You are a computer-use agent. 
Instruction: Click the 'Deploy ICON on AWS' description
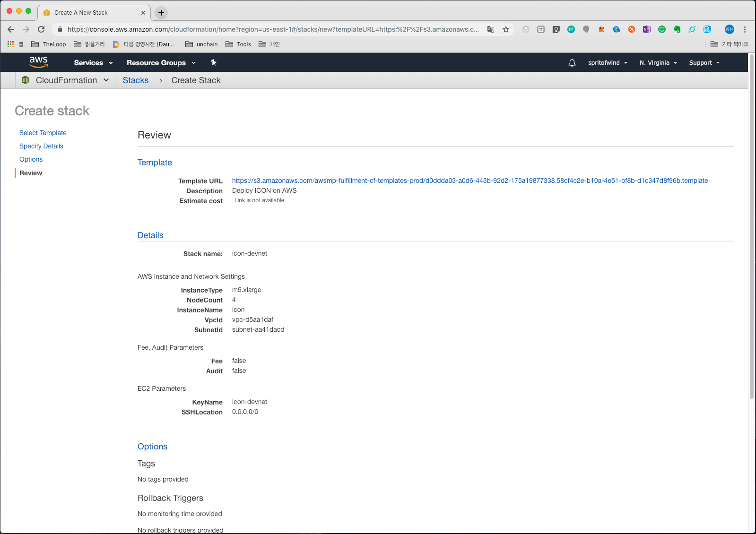(264, 190)
